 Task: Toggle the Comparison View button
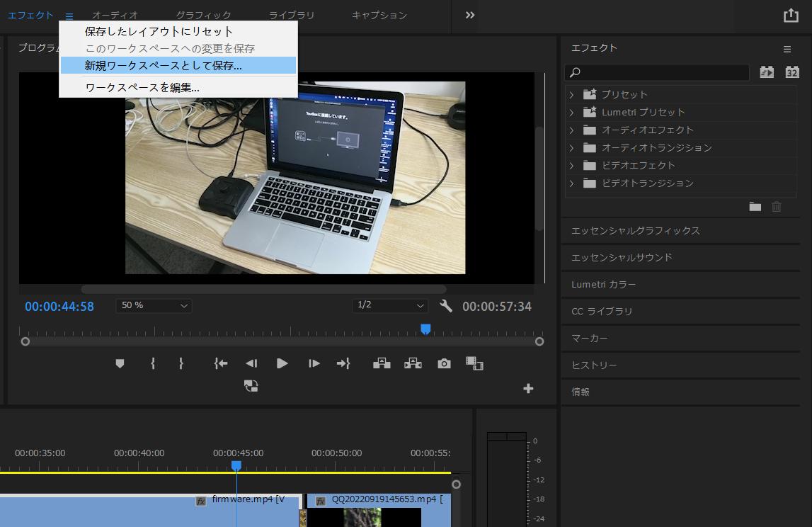pos(474,363)
